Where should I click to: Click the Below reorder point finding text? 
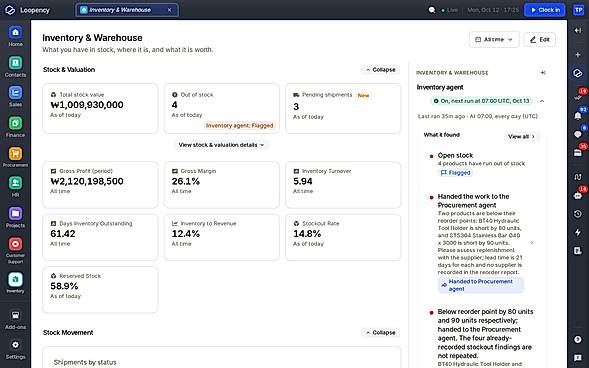(x=485, y=333)
